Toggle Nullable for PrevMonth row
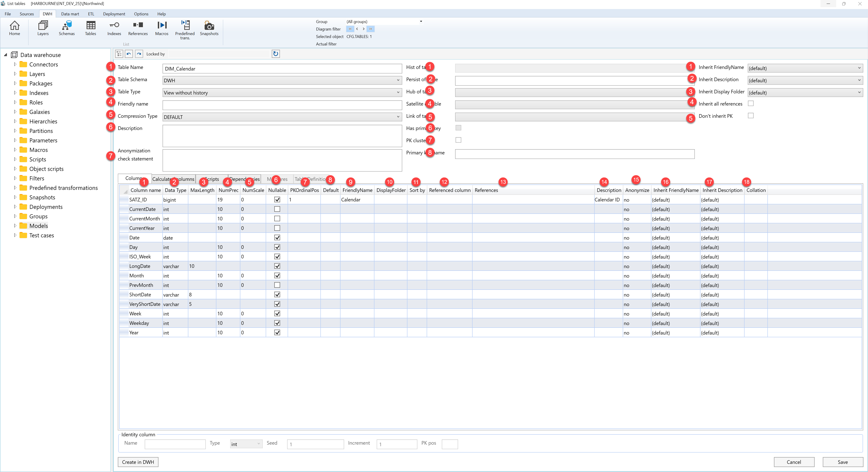The width and height of the screenshot is (868, 472). [x=277, y=285]
